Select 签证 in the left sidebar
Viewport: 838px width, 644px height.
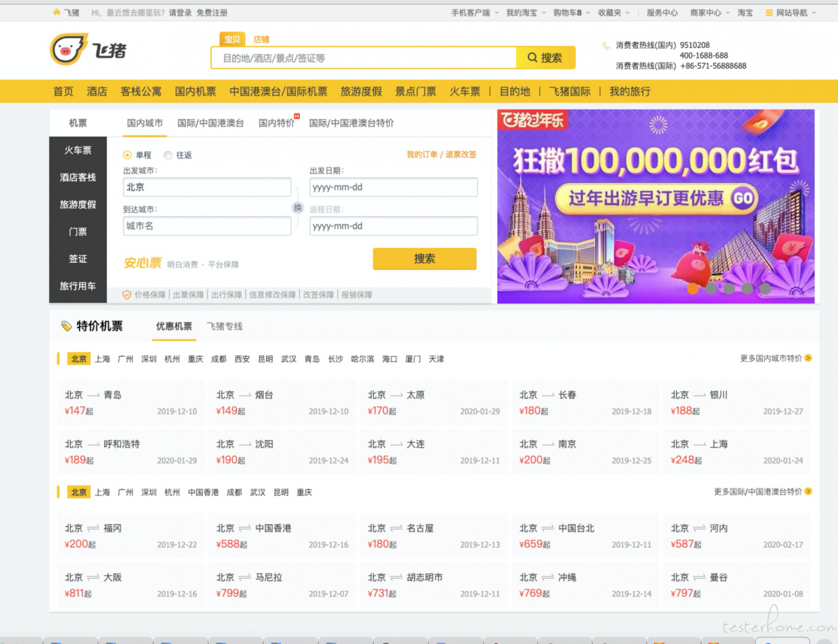point(78,259)
